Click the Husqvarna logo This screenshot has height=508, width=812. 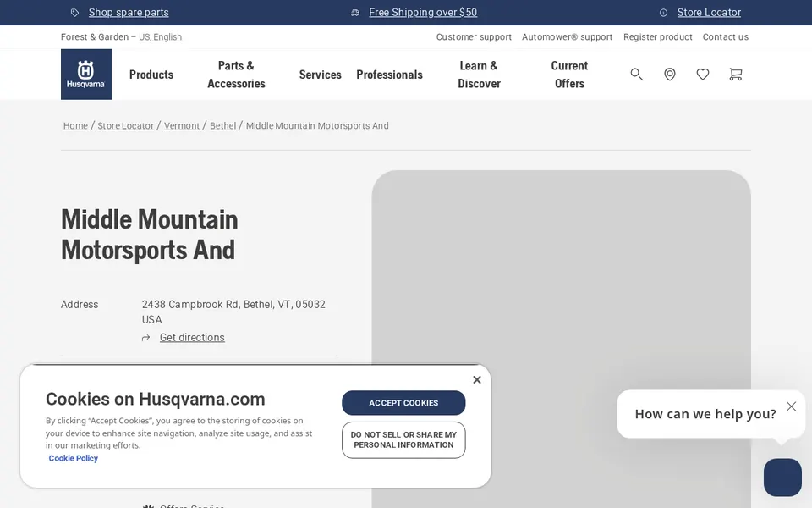(x=86, y=75)
